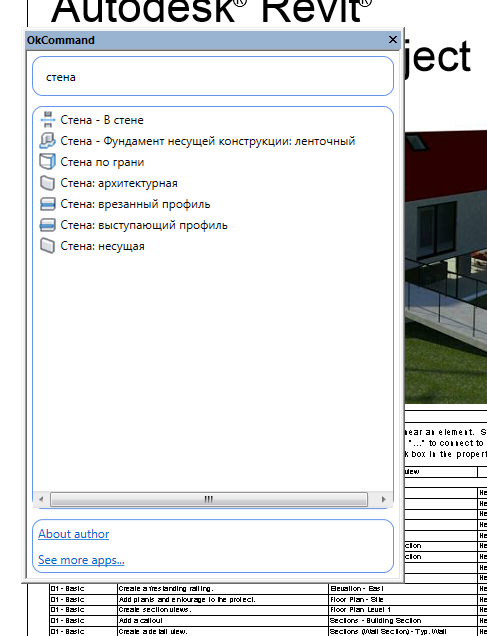
Task: Click the 'Стена - В стене' command icon
Action: tap(47, 120)
